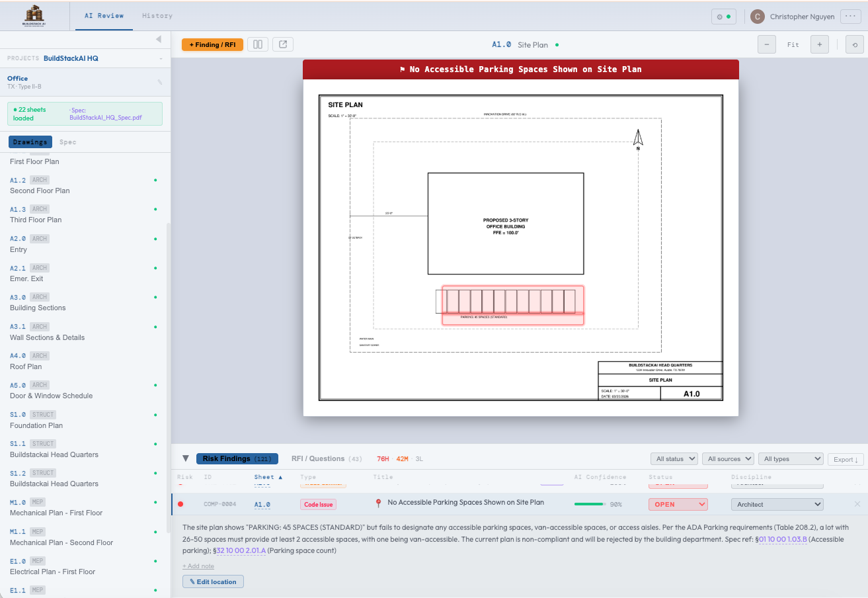
Task: Select the Drawings toggle button
Action: coord(30,142)
